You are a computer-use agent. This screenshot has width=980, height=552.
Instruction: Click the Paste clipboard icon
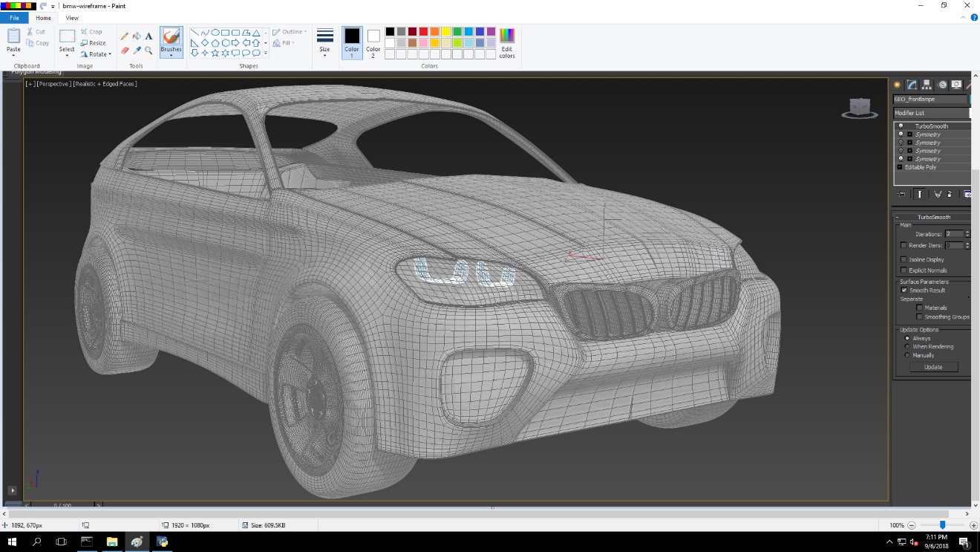[x=13, y=36]
